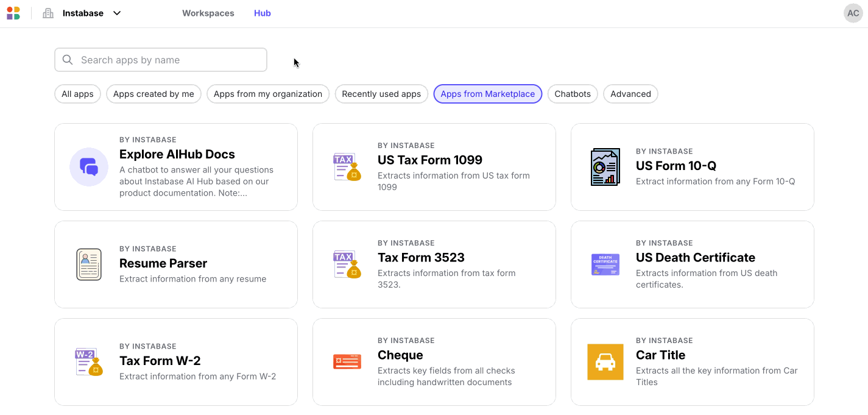
Task: Click the Explore AIHub Docs chat icon
Action: click(89, 167)
